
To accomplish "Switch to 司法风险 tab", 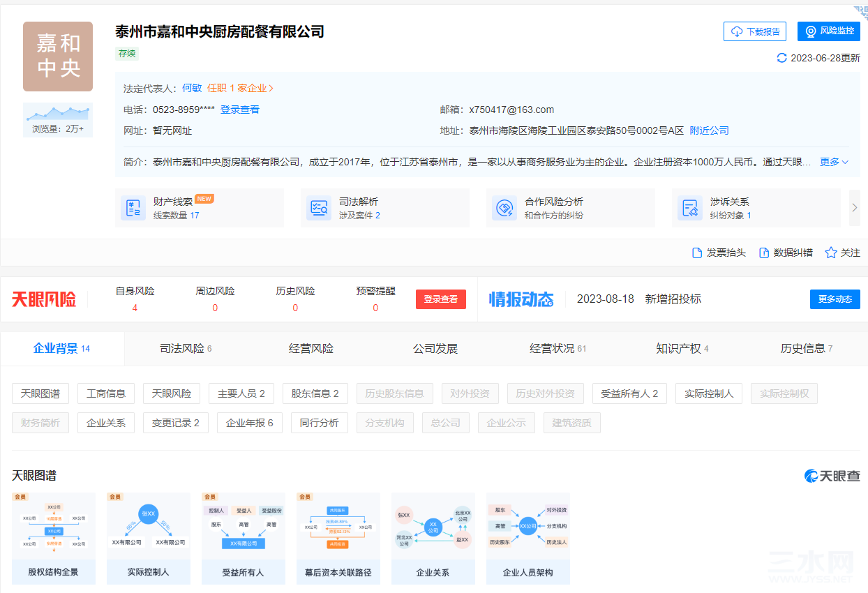I will tap(186, 348).
